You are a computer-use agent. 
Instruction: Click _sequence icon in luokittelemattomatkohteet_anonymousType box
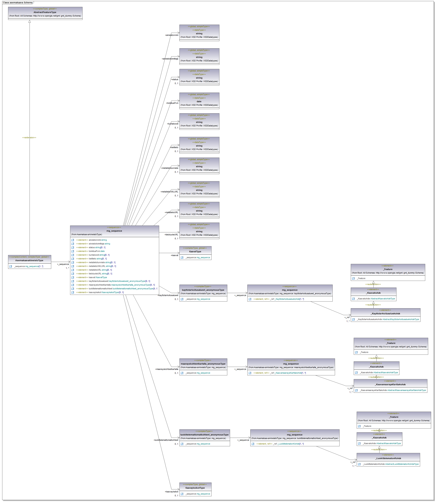(x=182, y=444)
